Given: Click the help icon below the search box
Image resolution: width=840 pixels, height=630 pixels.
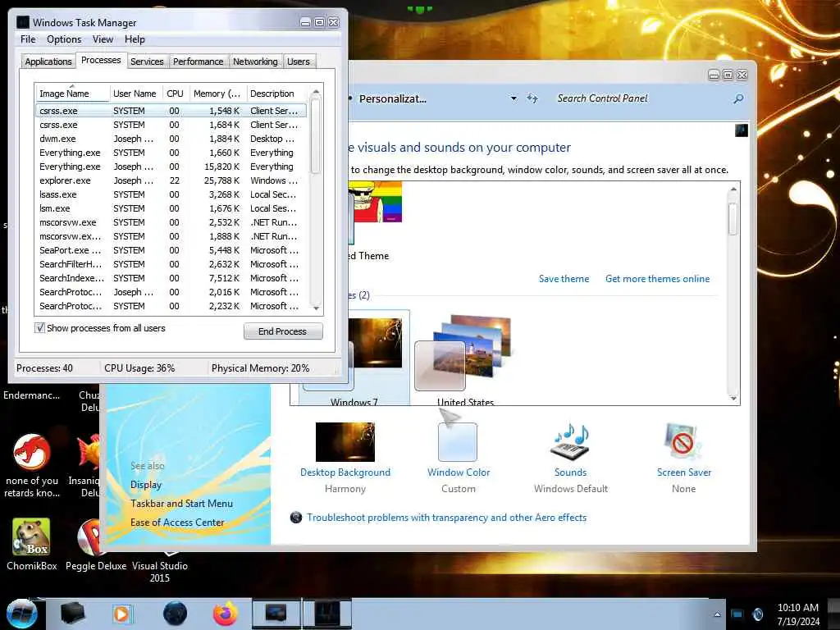Looking at the screenshot, I should tap(742, 130).
